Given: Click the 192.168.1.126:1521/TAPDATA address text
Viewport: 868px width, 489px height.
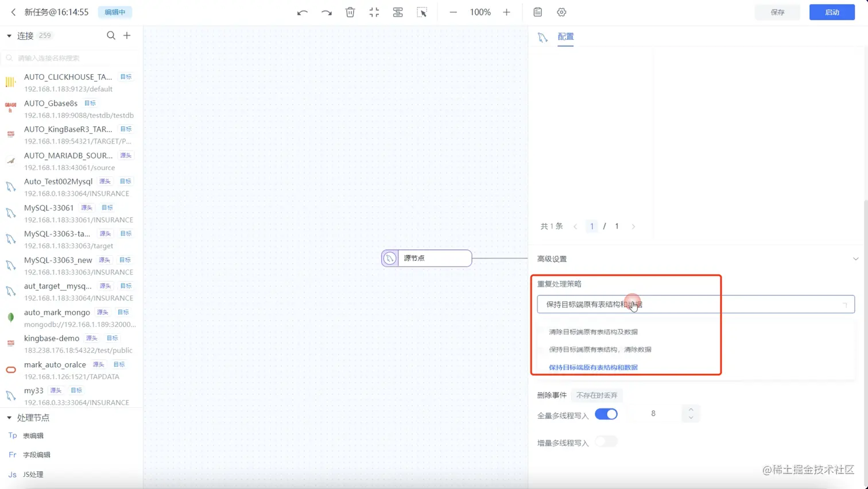Looking at the screenshot, I should tap(72, 377).
